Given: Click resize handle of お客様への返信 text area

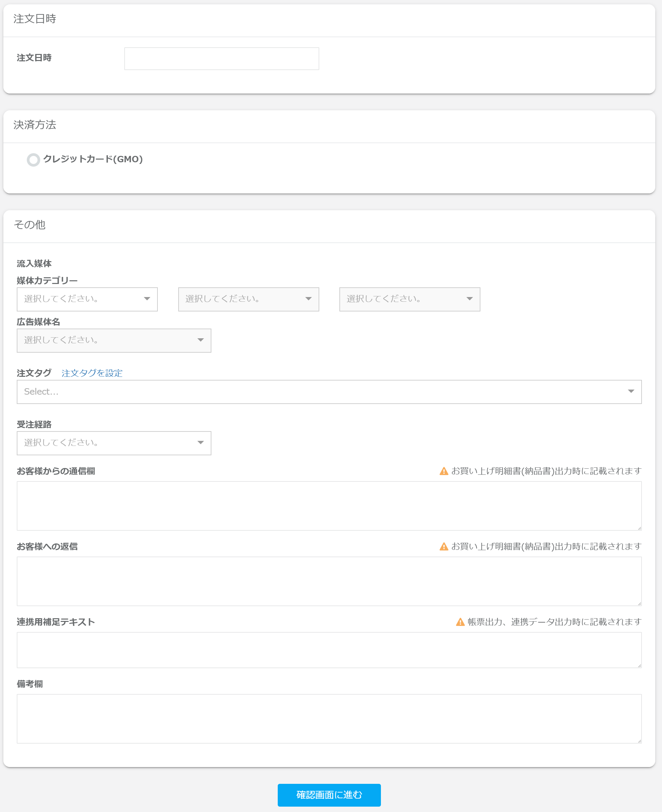Looking at the screenshot, I should [x=640, y=604].
